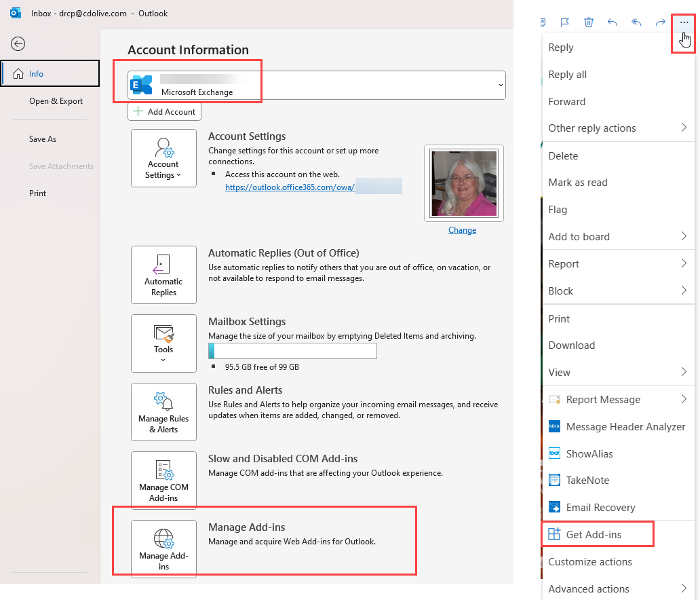Choose Print in the message context menu

(619, 318)
